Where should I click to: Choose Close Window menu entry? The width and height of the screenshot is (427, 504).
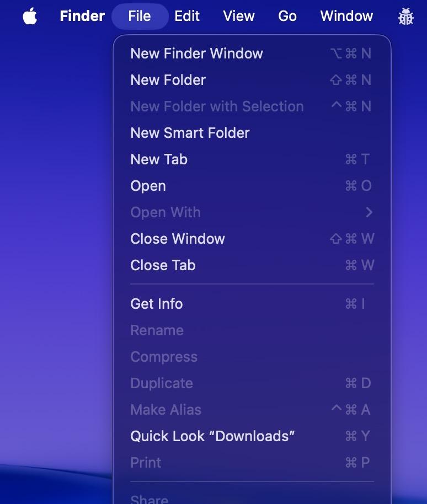tap(178, 239)
